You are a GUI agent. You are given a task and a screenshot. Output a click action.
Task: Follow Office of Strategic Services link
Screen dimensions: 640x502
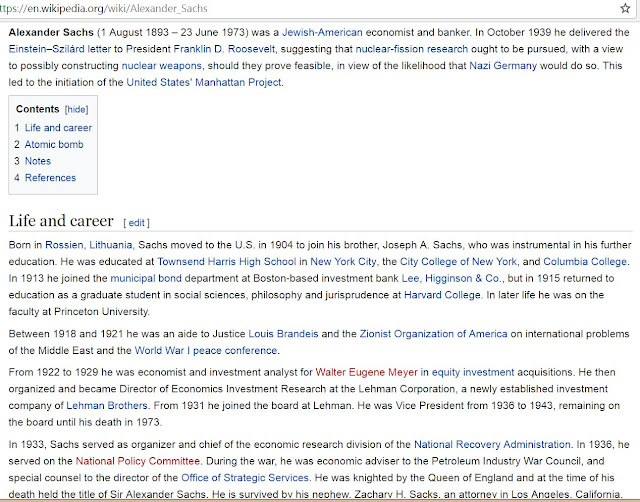pos(245,478)
